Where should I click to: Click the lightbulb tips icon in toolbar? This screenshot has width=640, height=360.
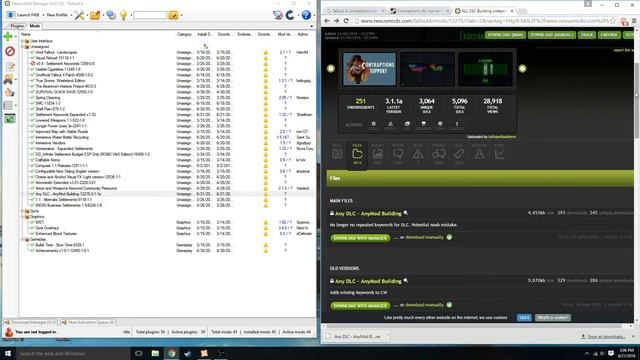click(123, 15)
